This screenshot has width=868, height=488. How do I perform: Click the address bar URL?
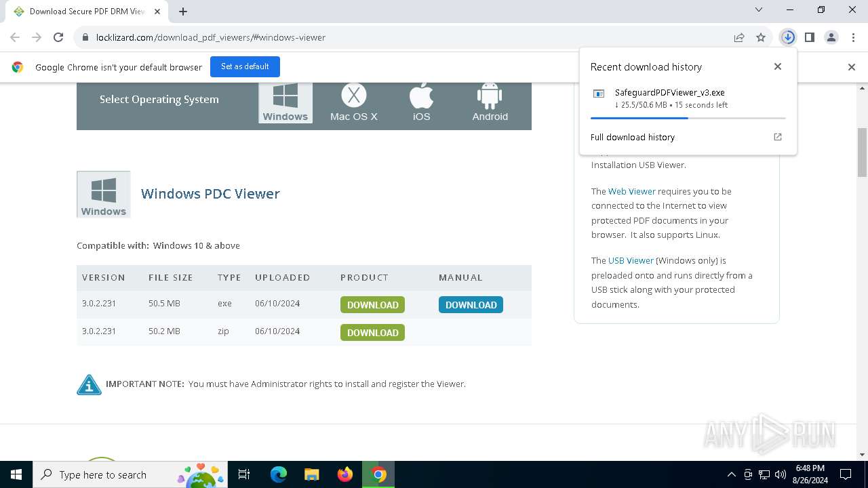pos(210,37)
